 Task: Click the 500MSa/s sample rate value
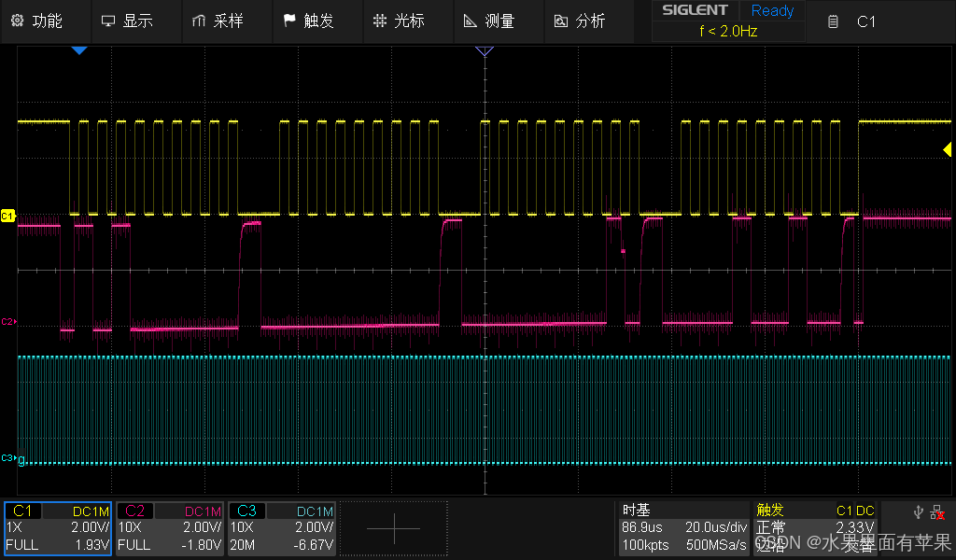tap(716, 545)
